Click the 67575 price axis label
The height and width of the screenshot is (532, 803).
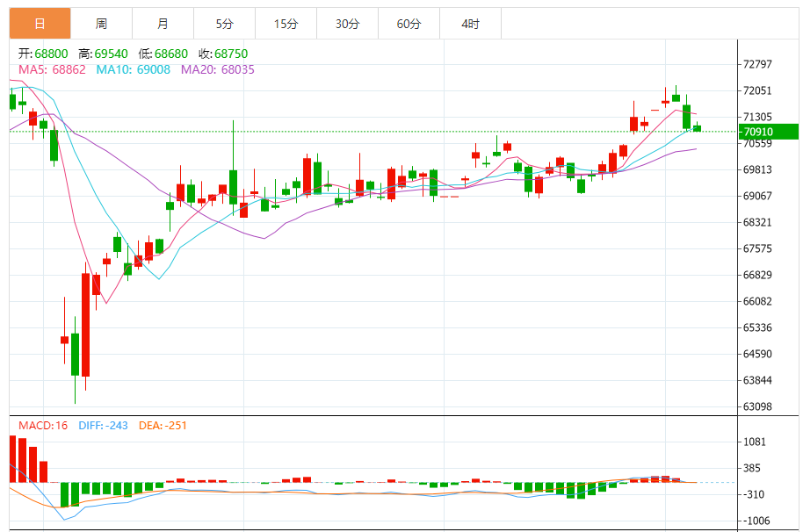(757, 248)
